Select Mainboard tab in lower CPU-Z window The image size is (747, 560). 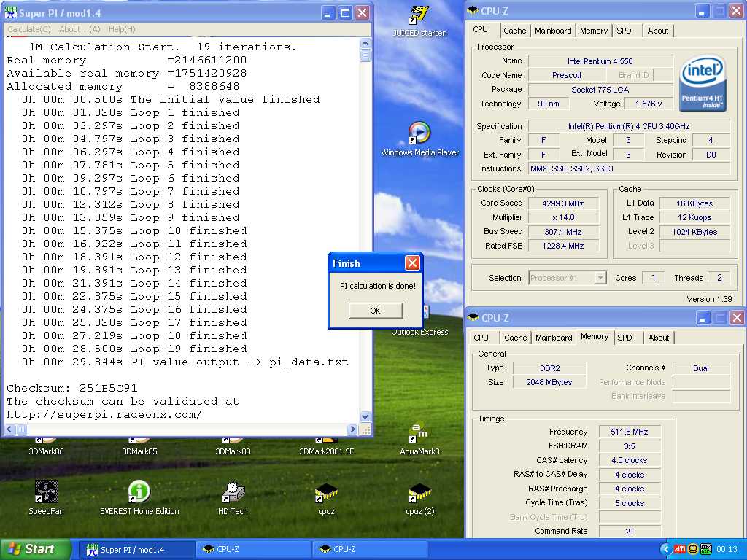coord(554,338)
